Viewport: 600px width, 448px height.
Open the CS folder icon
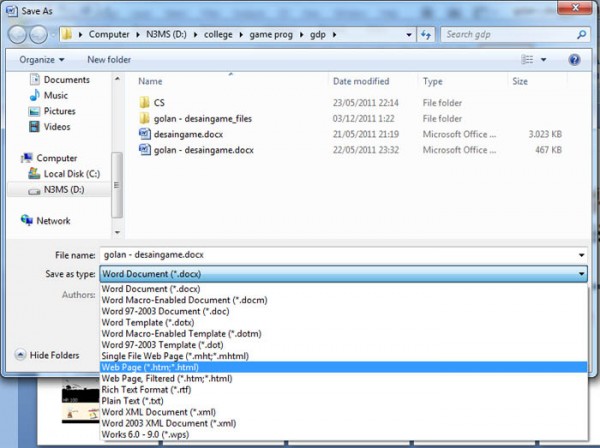[x=145, y=102]
